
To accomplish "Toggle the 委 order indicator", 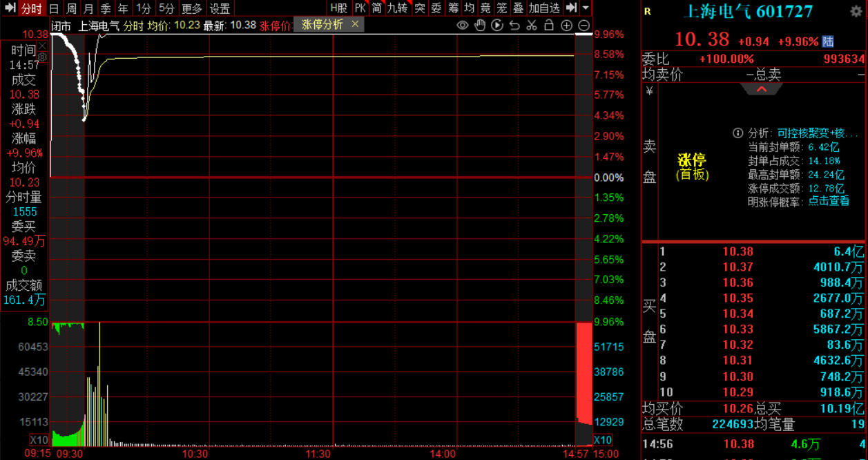I will click(436, 8).
